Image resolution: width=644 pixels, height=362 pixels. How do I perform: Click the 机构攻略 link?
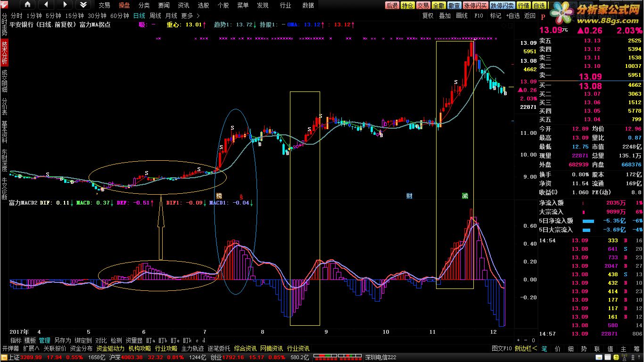(140, 349)
